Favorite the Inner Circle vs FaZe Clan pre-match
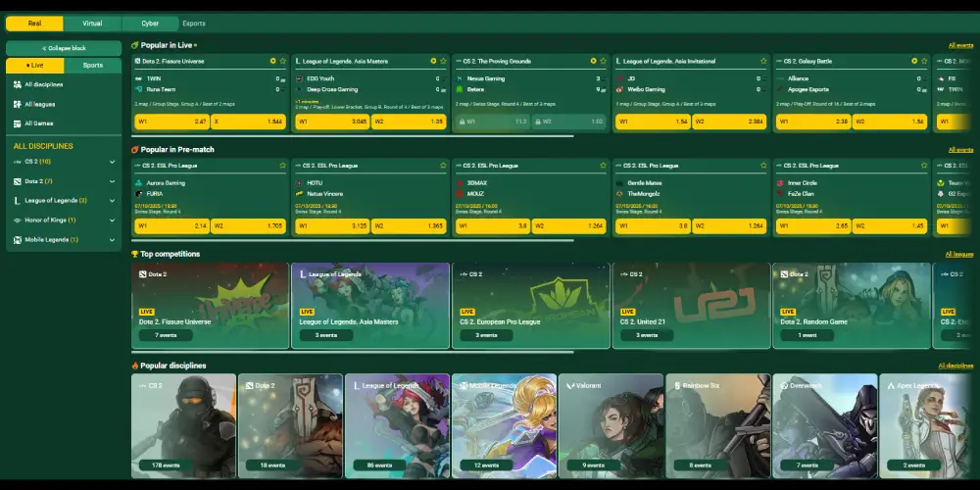 pyautogui.click(x=924, y=166)
